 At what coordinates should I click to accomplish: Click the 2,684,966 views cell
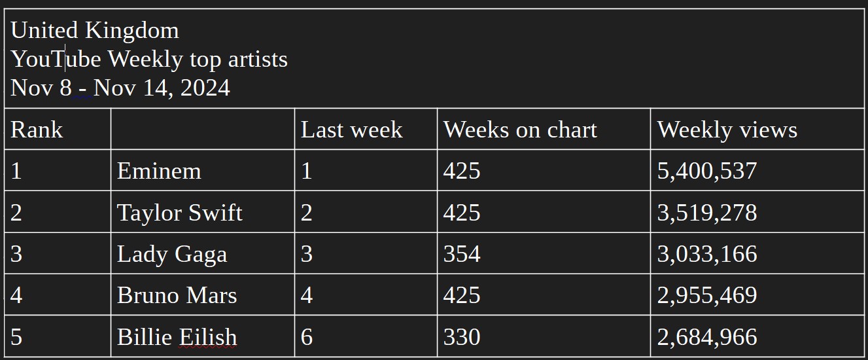pyautogui.click(x=757, y=336)
